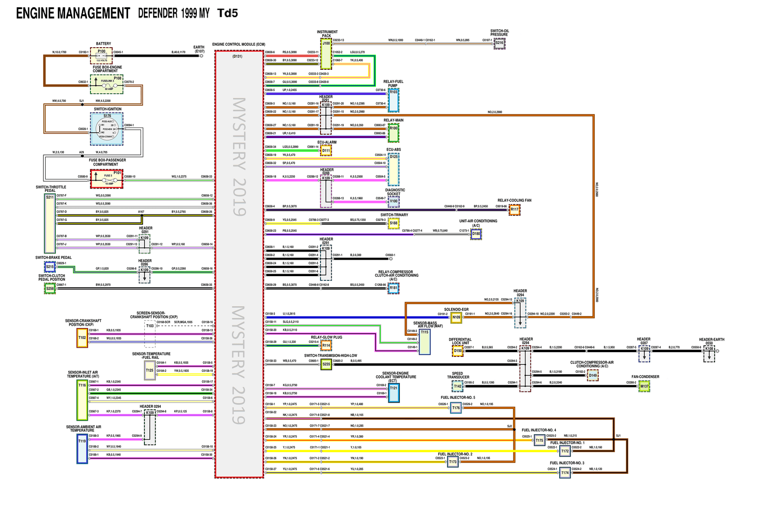Select fuel injector No. 2 T173
Viewport: 770px width, 532px height.
tap(453, 462)
